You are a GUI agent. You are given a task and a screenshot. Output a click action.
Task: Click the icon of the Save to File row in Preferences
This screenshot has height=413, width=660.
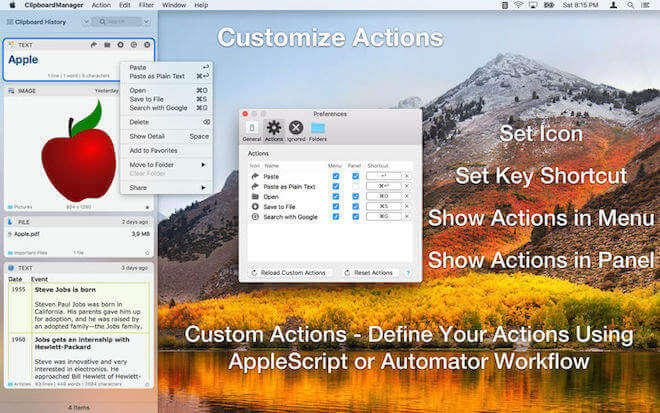click(x=255, y=206)
